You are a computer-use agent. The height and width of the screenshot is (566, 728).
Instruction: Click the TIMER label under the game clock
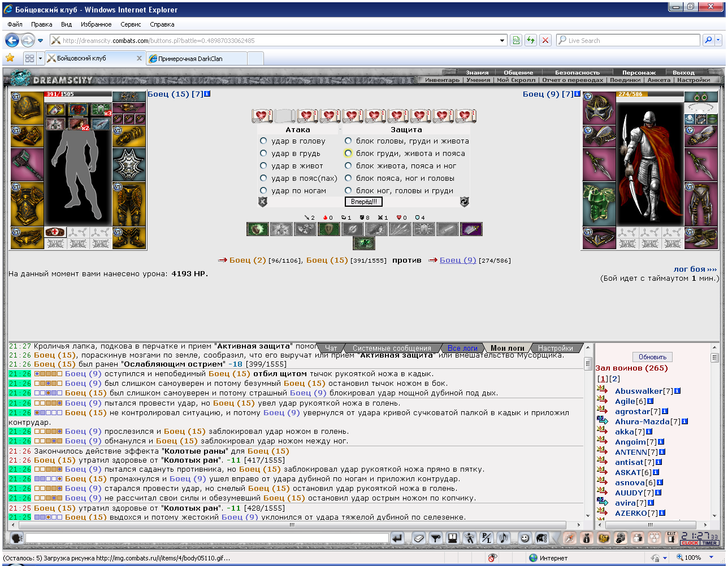pyautogui.click(x=709, y=543)
